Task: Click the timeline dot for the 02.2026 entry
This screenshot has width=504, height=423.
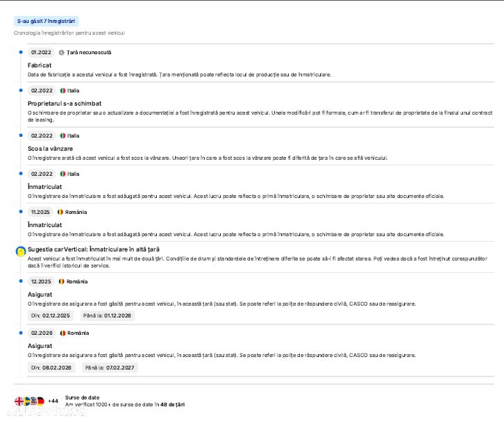Action: [x=21, y=333]
